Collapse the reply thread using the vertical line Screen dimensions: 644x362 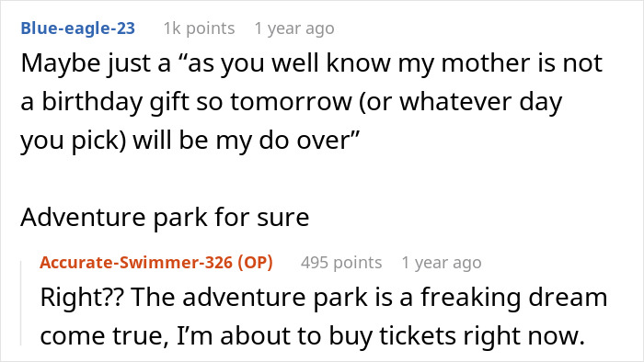click(21, 303)
